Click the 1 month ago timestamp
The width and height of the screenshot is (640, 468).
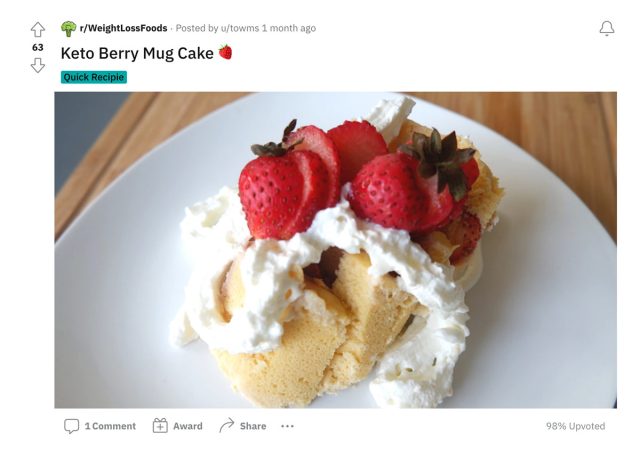288,28
